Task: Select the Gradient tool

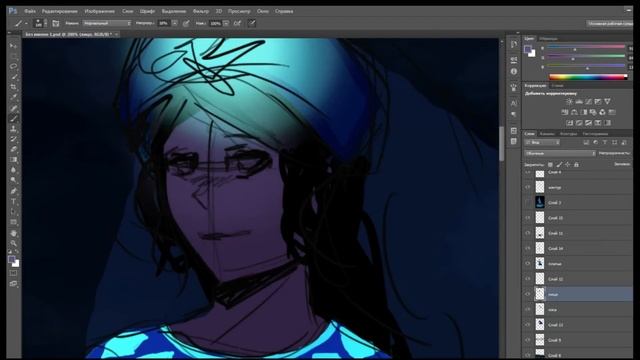Action: 13,160
